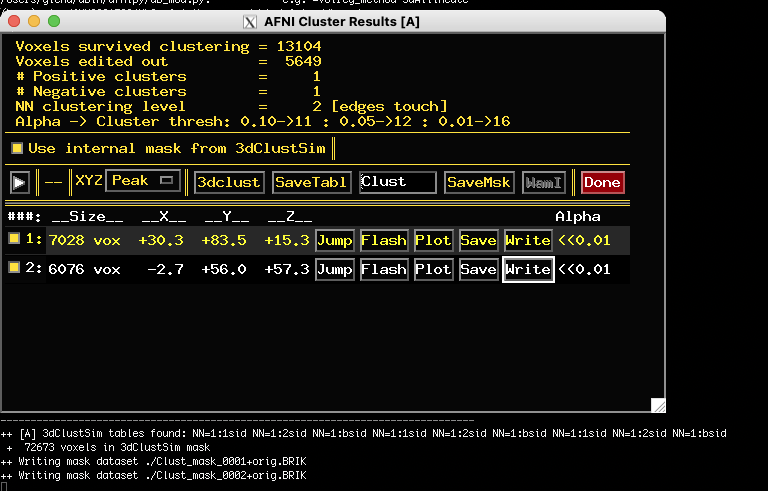
Task: Click cluster 2 alpha value '<<0.01'
Action: 584,270
